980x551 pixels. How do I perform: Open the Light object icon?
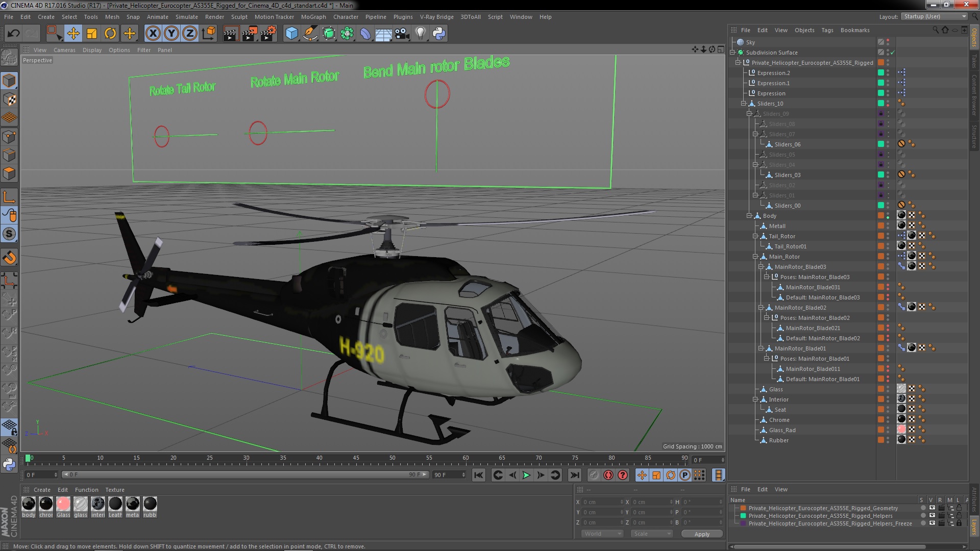point(420,34)
